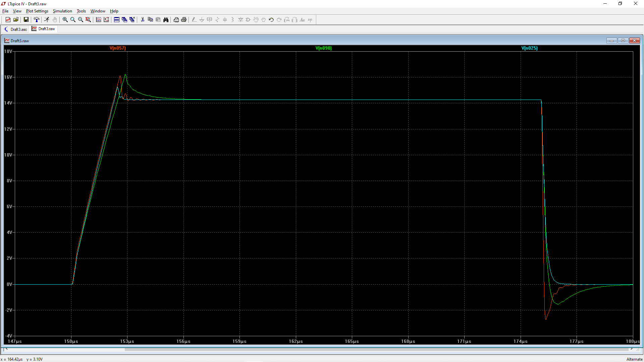
Task: Click the Run simulation icon
Action: click(x=47, y=20)
